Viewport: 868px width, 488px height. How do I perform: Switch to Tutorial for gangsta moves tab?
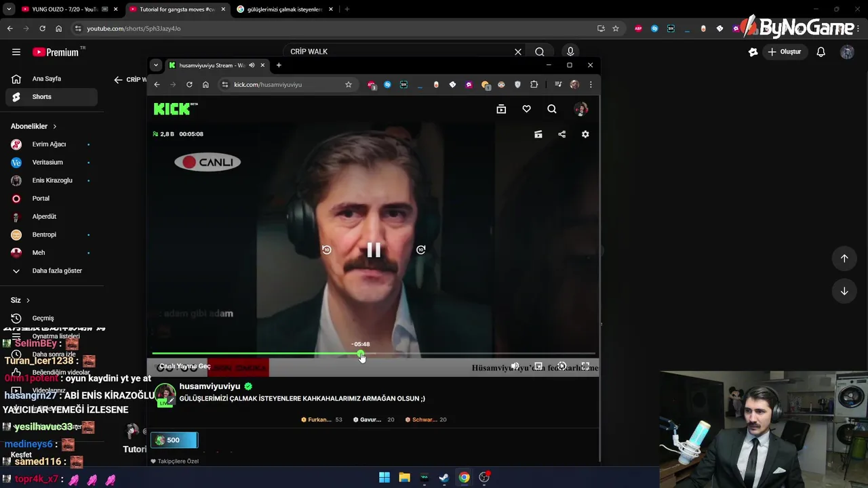tap(177, 9)
